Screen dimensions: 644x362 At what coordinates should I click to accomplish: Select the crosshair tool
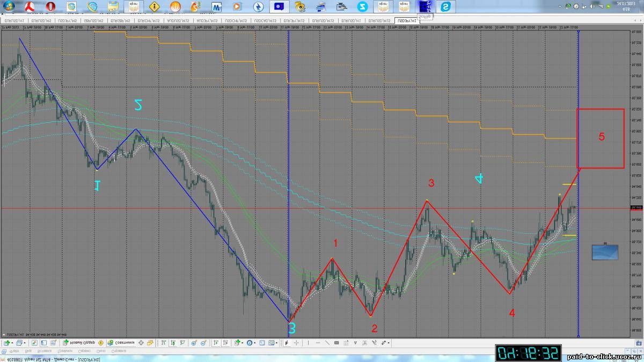296,343
